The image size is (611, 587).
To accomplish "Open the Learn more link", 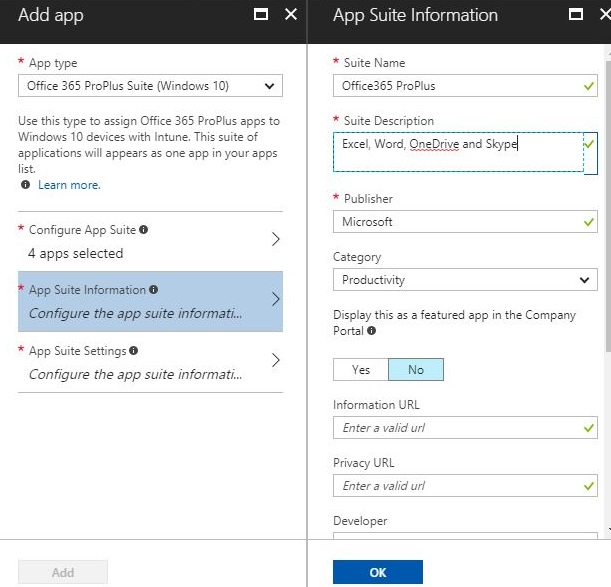I will click(69, 185).
